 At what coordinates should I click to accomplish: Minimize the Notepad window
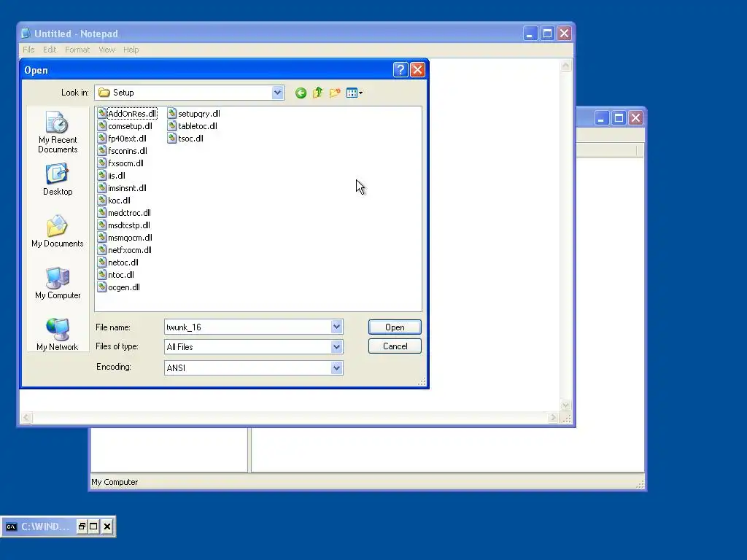(x=530, y=34)
